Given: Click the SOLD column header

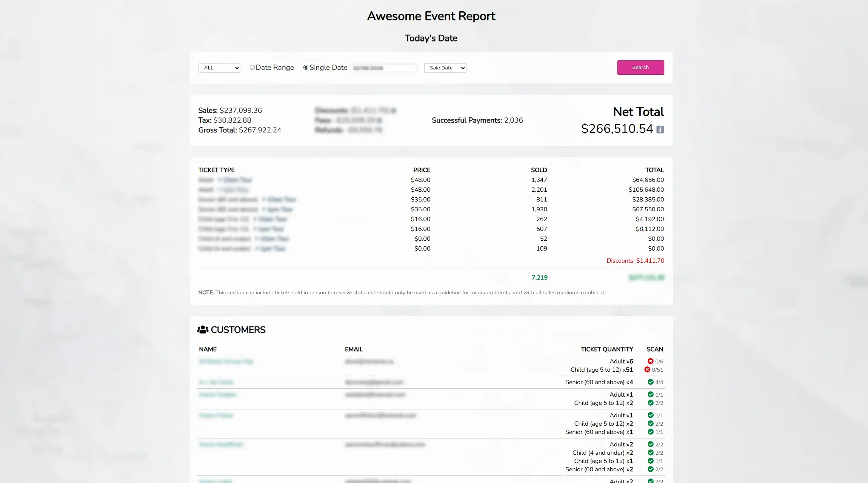Looking at the screenshot, I should click(x=539, y=170).
